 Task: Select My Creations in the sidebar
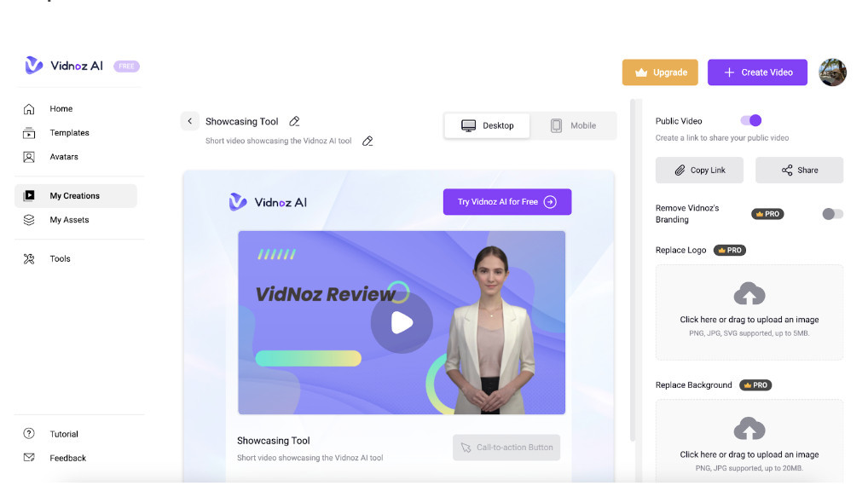pyautogui.click(x=76, y=196)
